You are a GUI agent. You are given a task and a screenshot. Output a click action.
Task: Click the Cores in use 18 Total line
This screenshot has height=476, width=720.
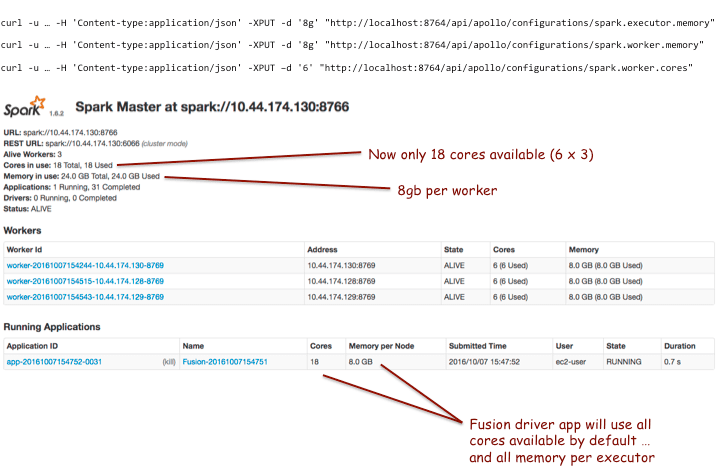click(x=58, y=165)
